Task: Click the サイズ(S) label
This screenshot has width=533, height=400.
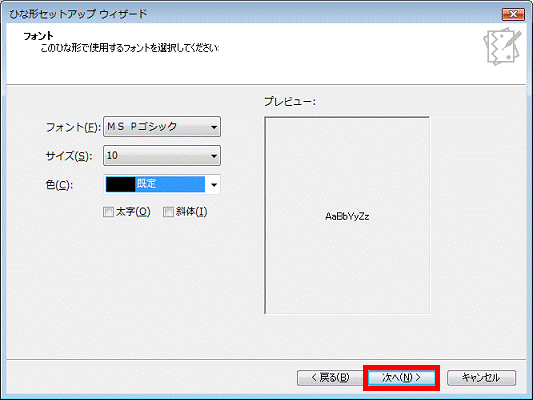Action: click(x=69, y=156)
